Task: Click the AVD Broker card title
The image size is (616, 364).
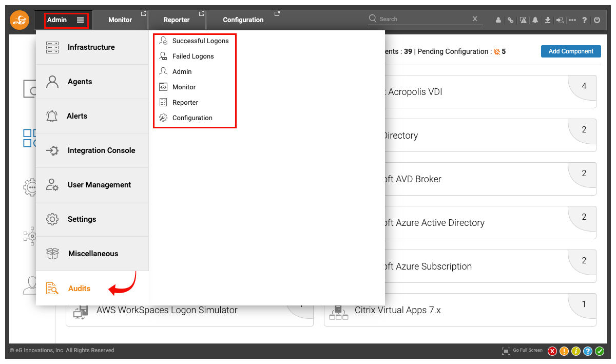Action: click(412, 179)
